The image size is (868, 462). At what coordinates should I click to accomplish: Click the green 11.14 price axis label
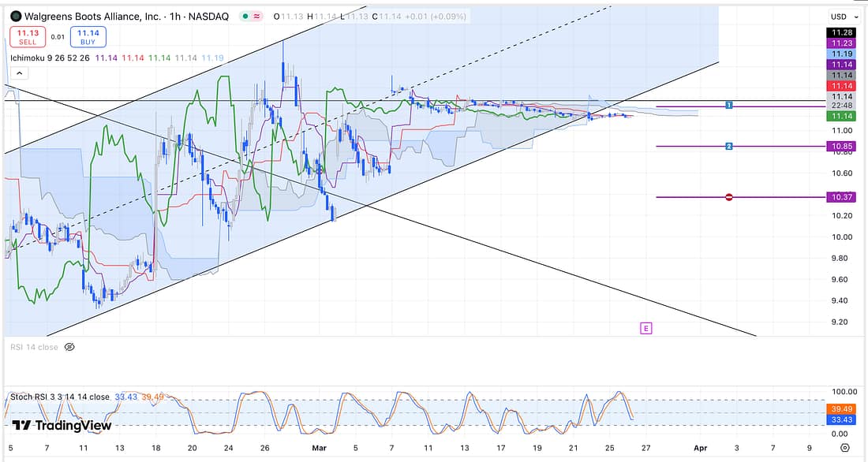coord(841,116)
